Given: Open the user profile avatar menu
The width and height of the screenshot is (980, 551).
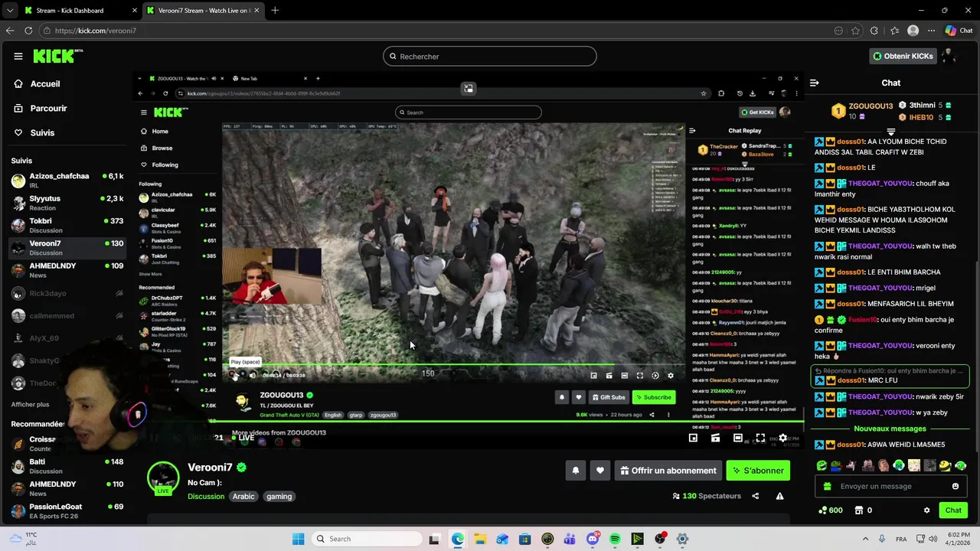Looking at the screenshot, I should (949, 56).
